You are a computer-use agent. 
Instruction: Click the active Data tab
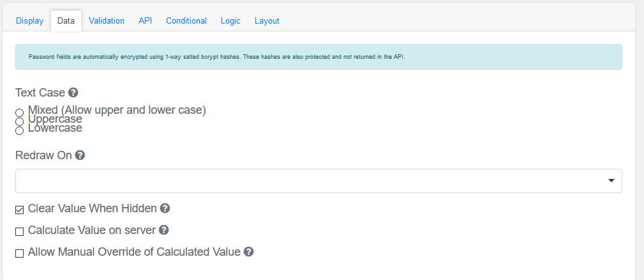coord(66,20)
